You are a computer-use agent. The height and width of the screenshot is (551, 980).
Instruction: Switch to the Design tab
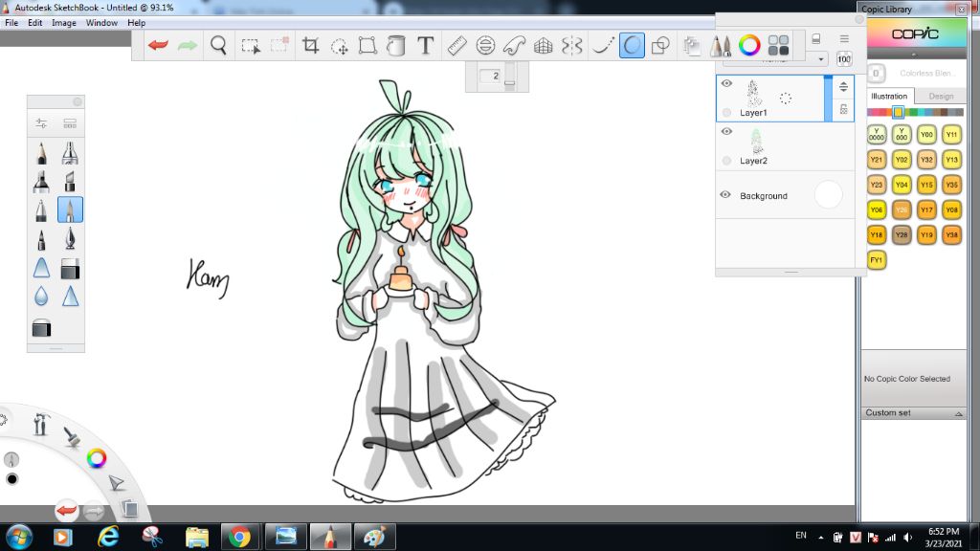pyautogui.click(x=941, y=97)
